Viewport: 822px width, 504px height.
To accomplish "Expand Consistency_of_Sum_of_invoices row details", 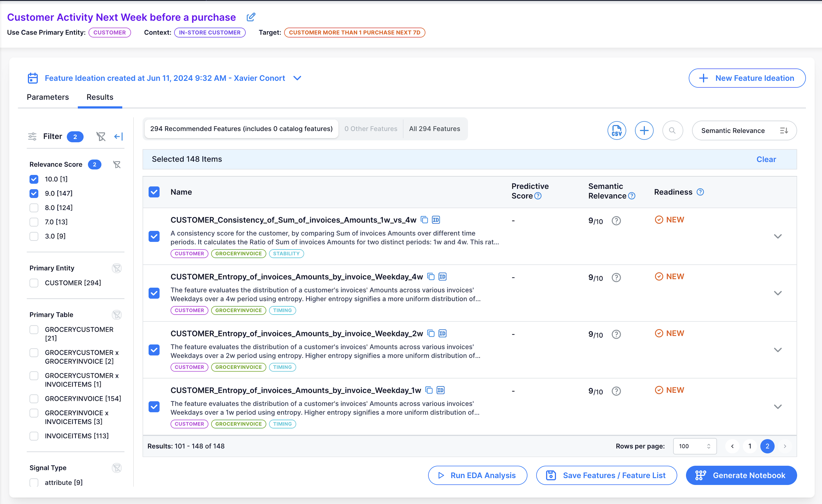I will (777, 236).
